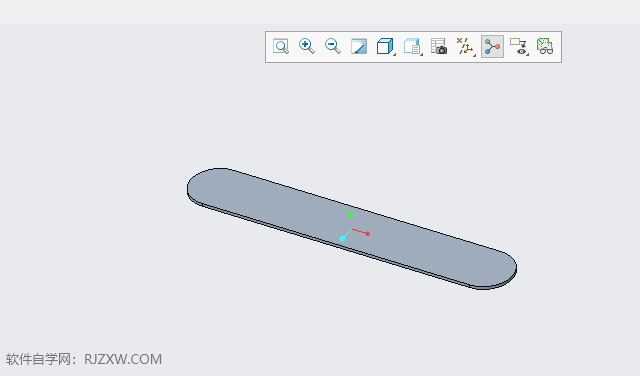Screen dimensions: 640x376
Task: Click the glasses view icon at toolbar end
Action: (x=545, y=47)
